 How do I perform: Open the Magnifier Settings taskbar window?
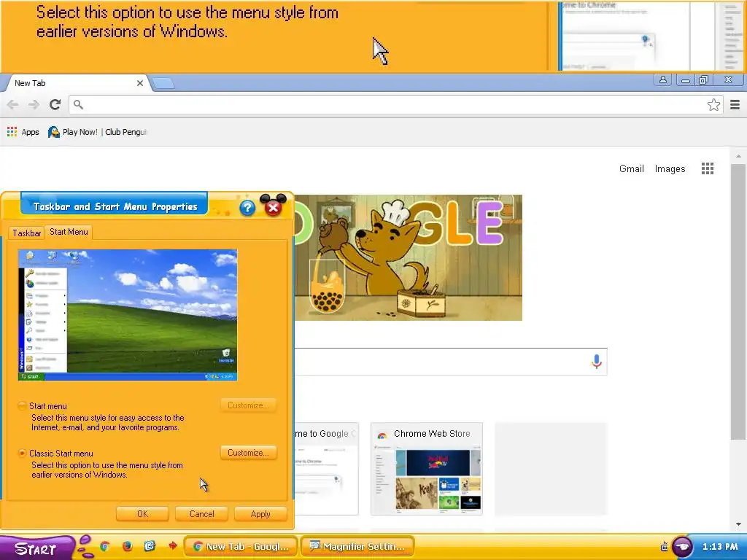click(357, 547)
